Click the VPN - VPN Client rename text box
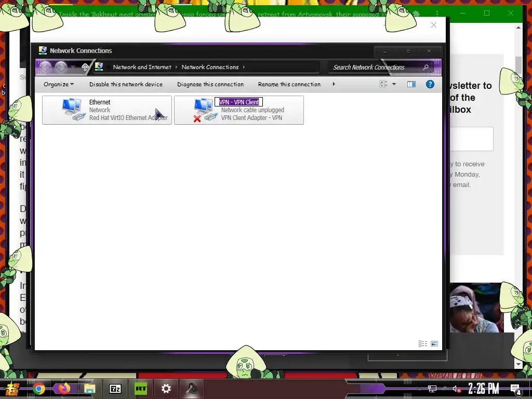Screen dimensions: 532x399 pyautogui.click(x=238, y=102)
